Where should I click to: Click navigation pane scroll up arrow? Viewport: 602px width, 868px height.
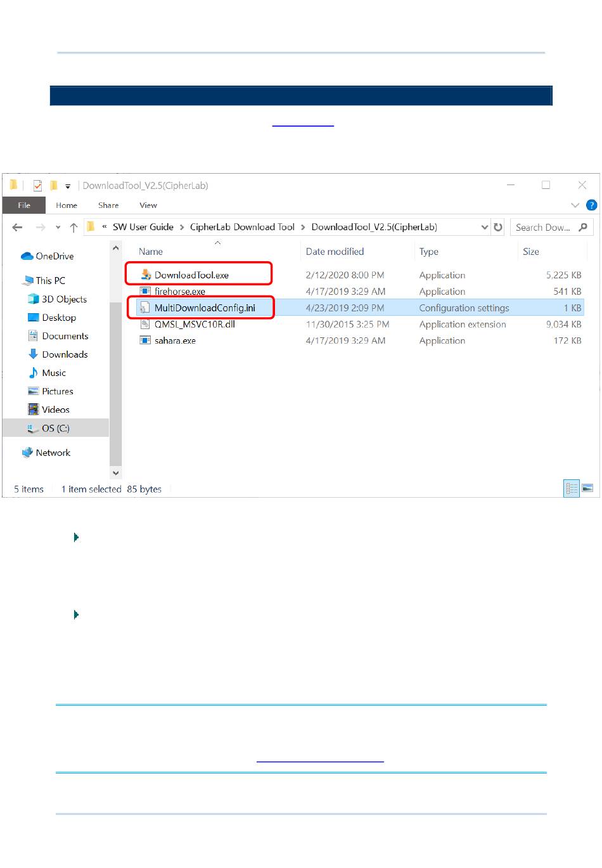(115, 248)
